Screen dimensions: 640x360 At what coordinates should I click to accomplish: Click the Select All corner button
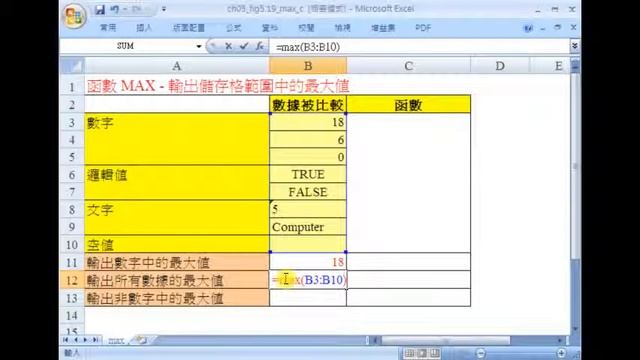pyautogui.click(x=72, y=66)
